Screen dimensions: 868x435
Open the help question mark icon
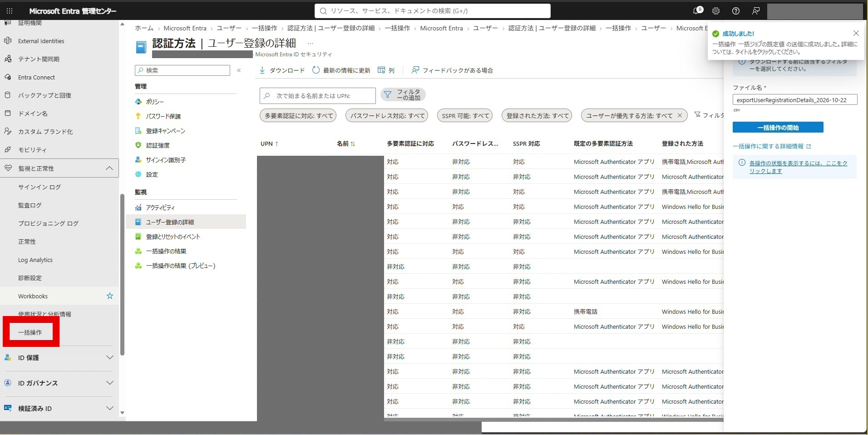[x=736, y=11]
